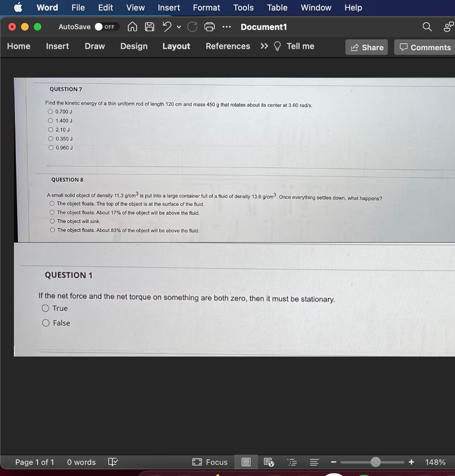
Task: Open the Format menu
Action: click(206, 7)
